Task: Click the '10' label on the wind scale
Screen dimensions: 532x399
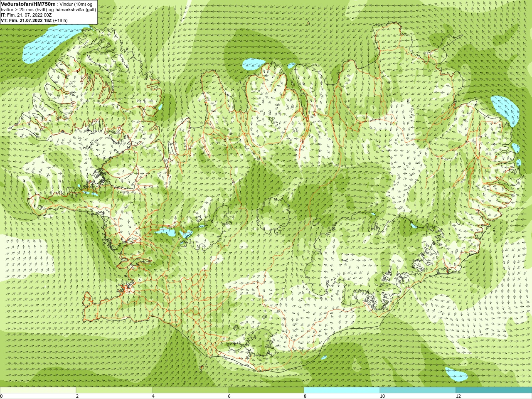Action: 382,397
